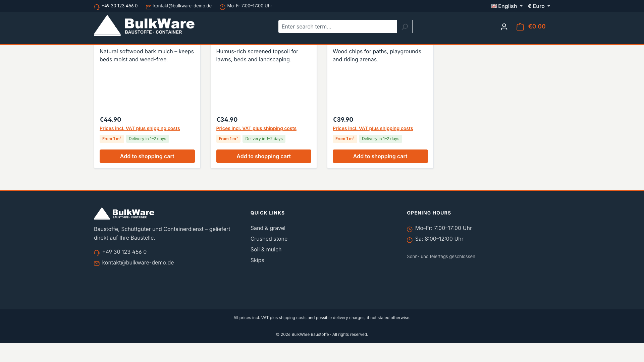Open the shopping bag cart icon
Screen dimensions: 644x362
(520, 27)
